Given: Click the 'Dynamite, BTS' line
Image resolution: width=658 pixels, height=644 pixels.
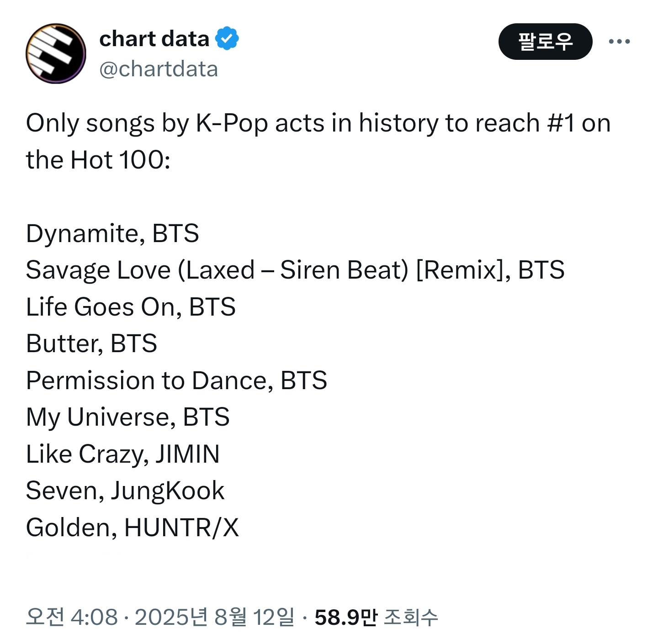Looking at the screenshot, I should pyautogui.click(x=112, y=233).
